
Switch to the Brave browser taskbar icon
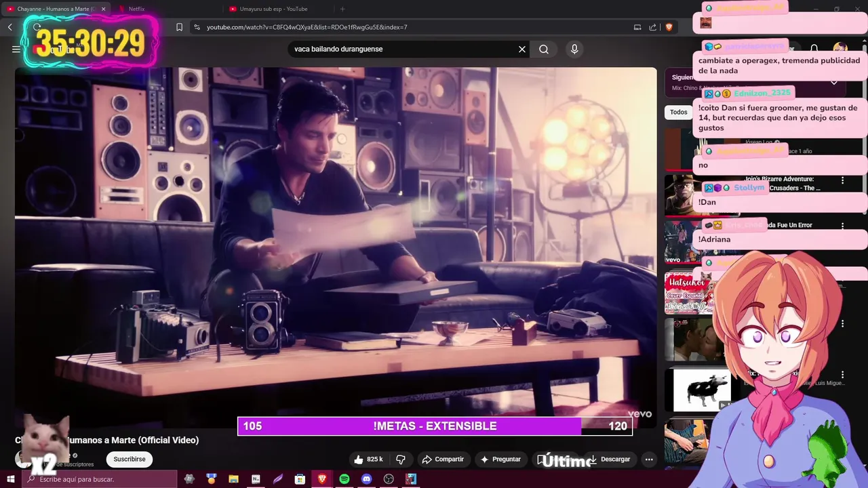(322, 479)
